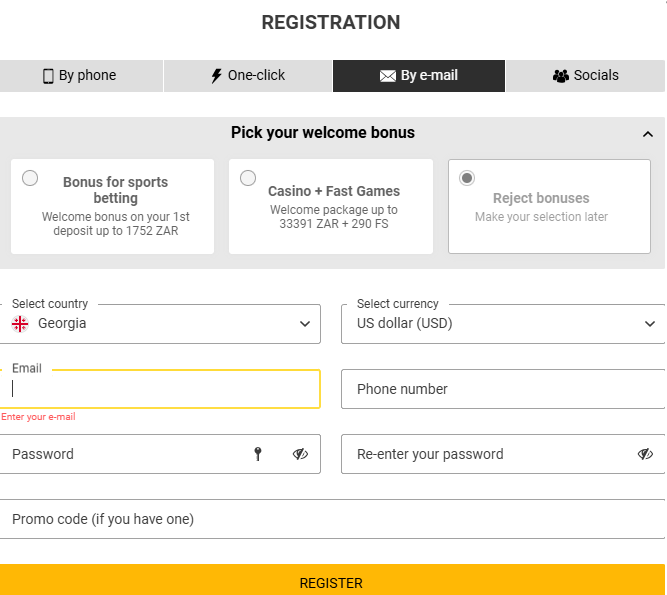This screenshot has height=595, width=667.
Task: Choose the Casino + Fast Games welcome package card
Action: (x=331, y=206)
